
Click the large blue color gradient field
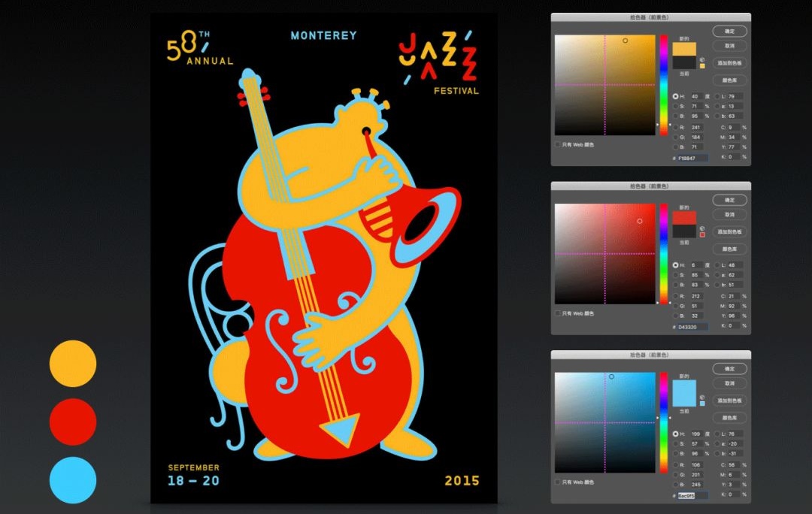pos(605,422)
